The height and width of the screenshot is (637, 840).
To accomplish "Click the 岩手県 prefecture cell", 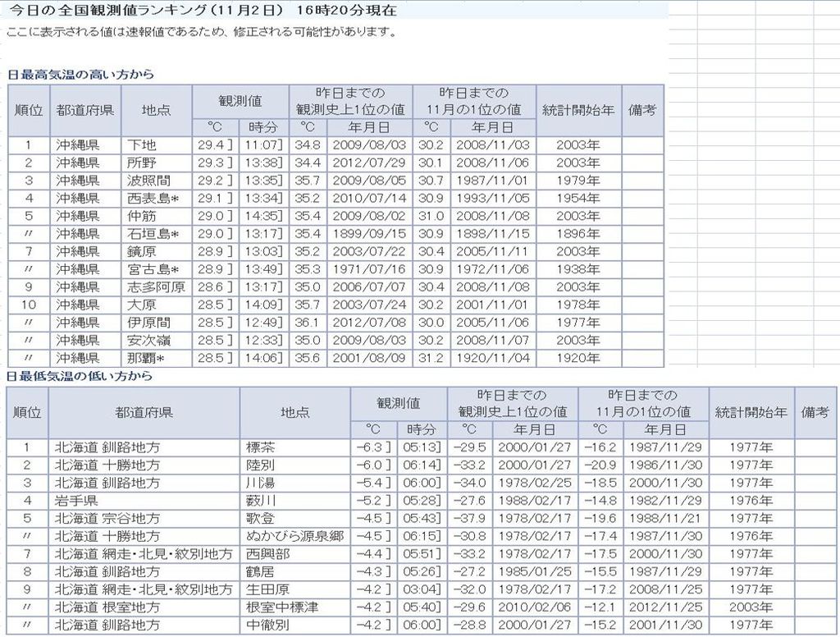I will coord(144,500).
